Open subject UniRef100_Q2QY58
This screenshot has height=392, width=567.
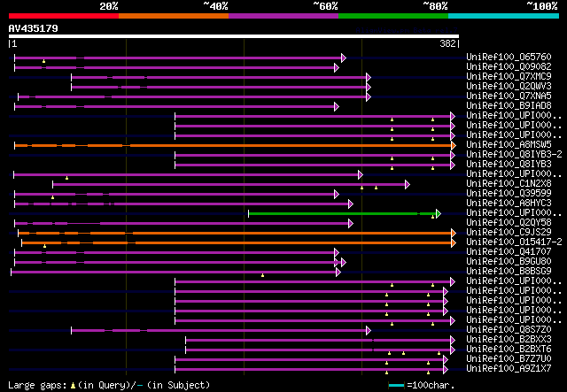509,223
